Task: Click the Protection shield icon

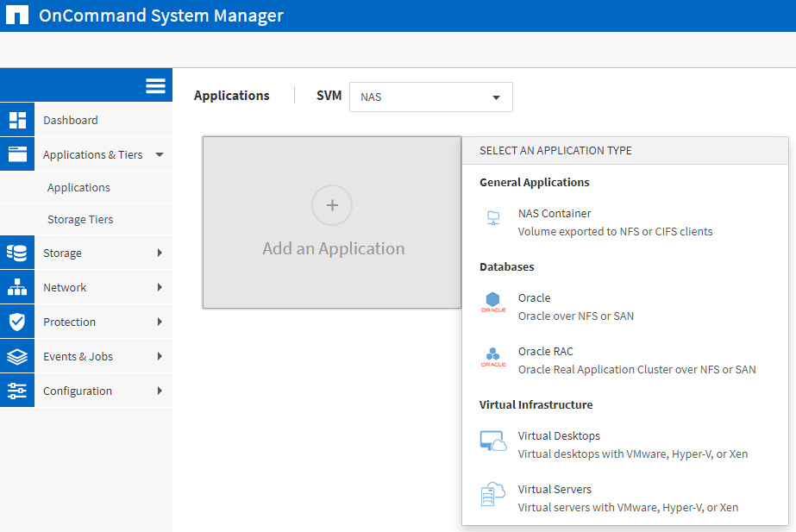Action: click(17, 322)
